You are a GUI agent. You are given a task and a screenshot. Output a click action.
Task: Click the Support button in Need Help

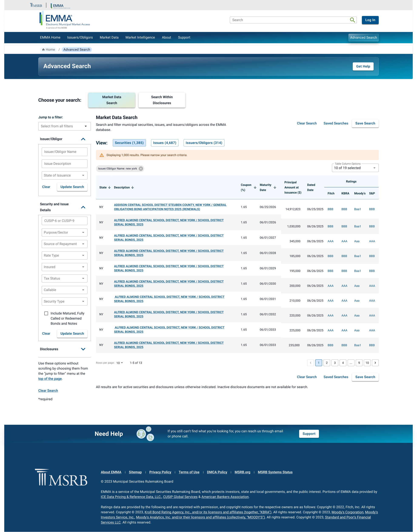[x=309, y=434]
